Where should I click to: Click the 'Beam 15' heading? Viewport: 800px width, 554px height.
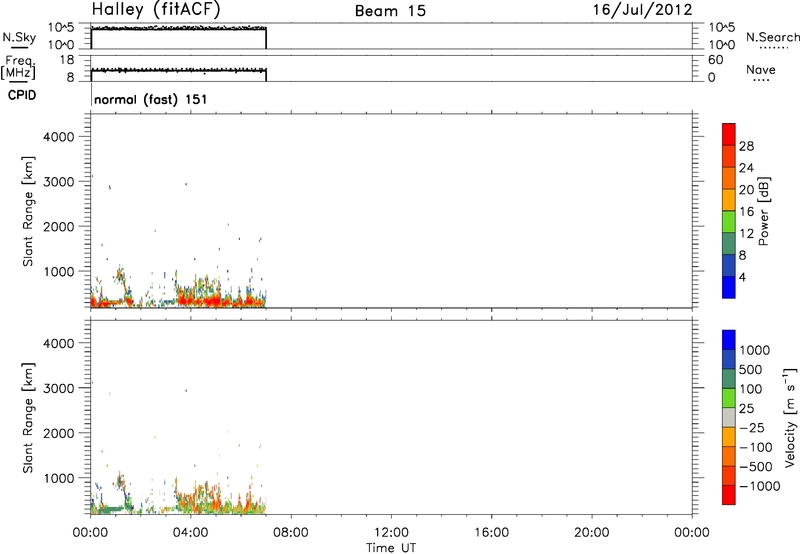pos(390,11)
